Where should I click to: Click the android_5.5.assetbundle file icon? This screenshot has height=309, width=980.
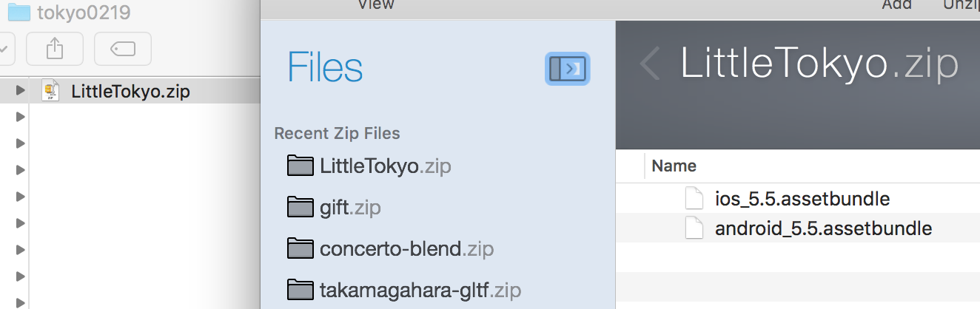click(x=694, y=228)
